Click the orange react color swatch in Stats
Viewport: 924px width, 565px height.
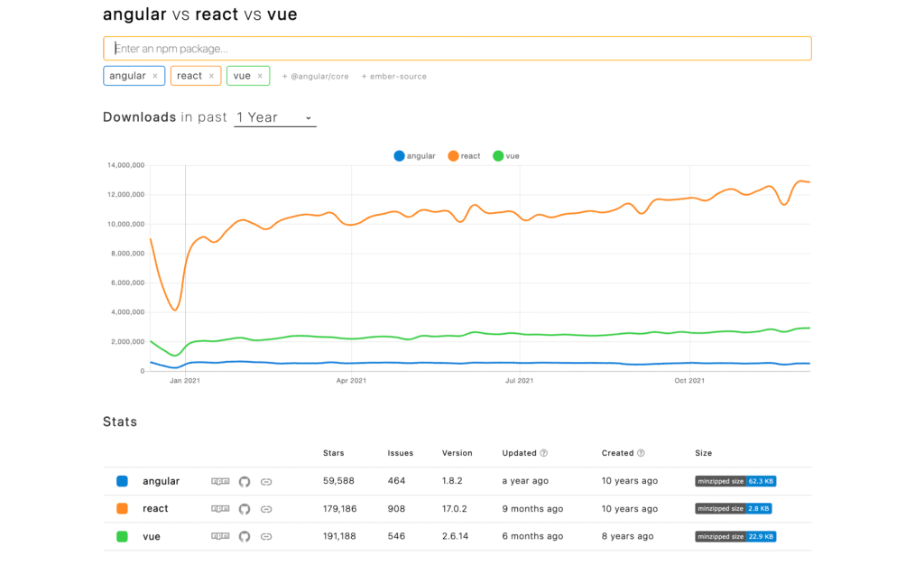122,508
